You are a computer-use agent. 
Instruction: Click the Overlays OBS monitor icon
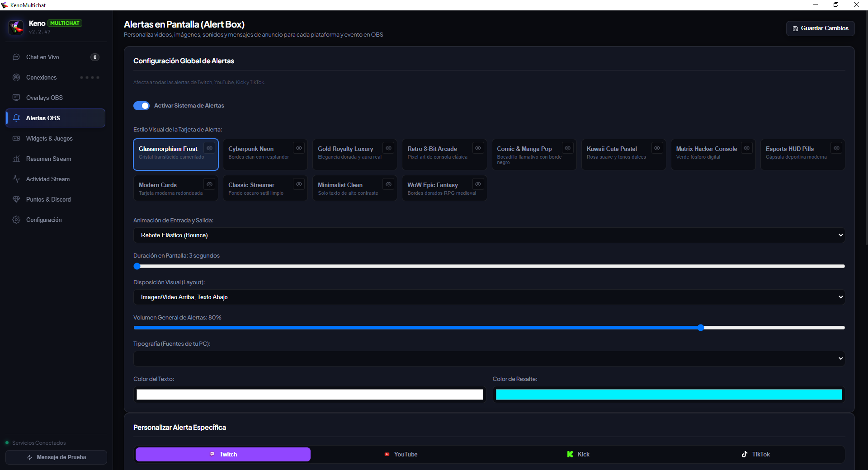pos(16,98)
